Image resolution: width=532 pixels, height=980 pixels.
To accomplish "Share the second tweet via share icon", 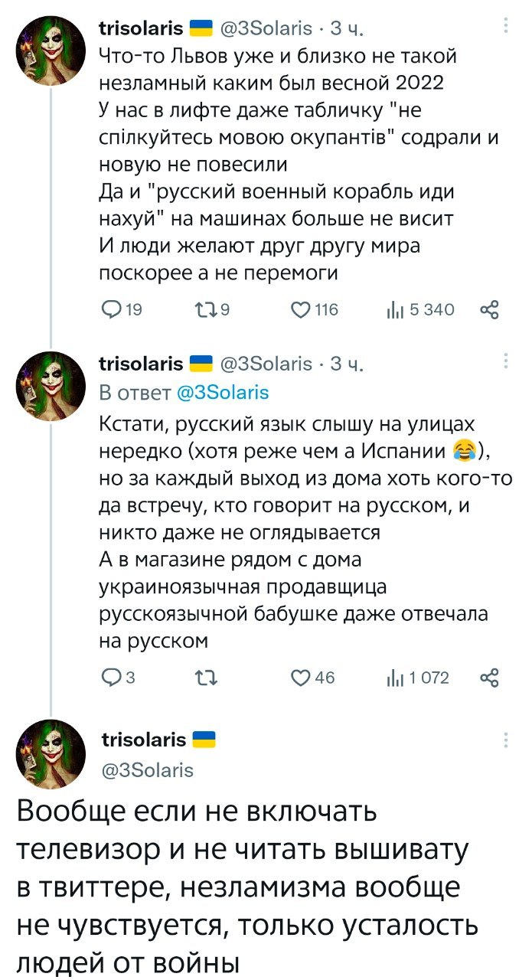I will pos(488,677).
